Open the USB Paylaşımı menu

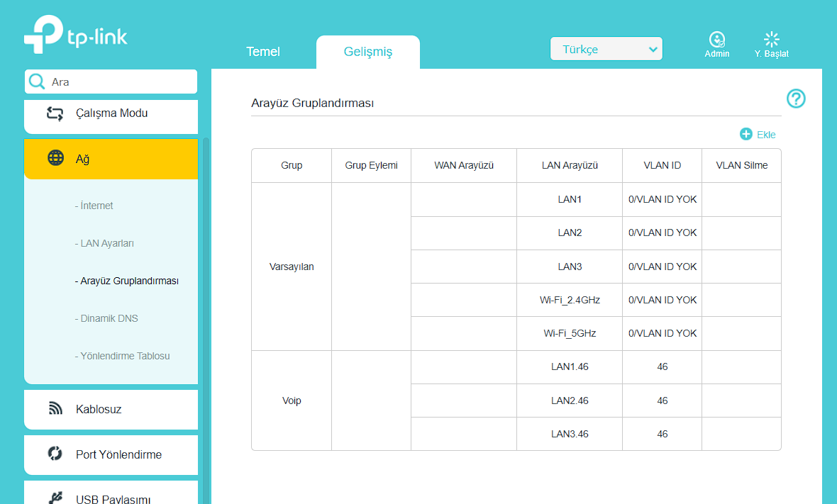pos(111,493)
